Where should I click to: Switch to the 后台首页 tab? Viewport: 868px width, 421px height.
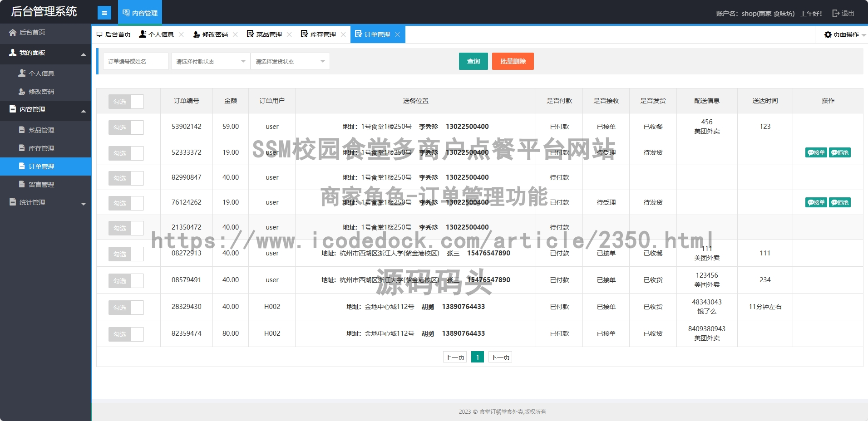tap(113, 34)
